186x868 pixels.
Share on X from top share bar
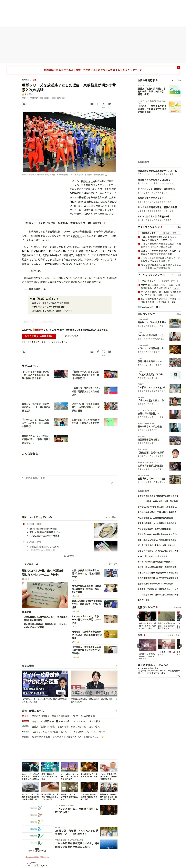pos(104,104)
